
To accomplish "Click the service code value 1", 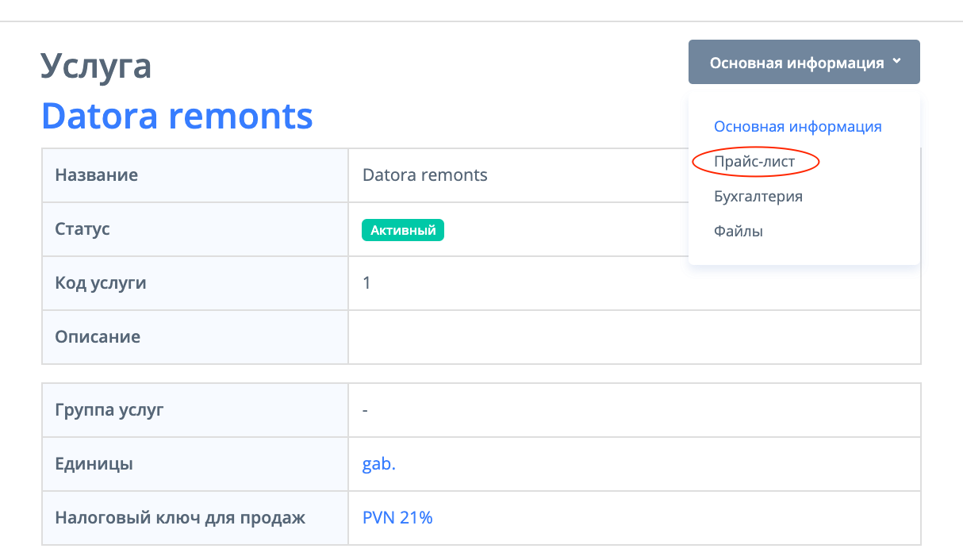I will pyautogui.click(x=366, y=283).
